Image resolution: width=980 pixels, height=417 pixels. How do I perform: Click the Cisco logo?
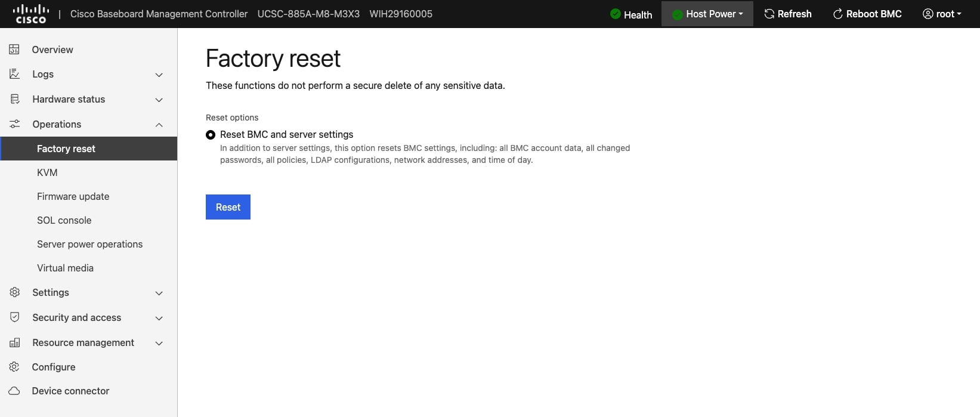[x=30, y=14]
